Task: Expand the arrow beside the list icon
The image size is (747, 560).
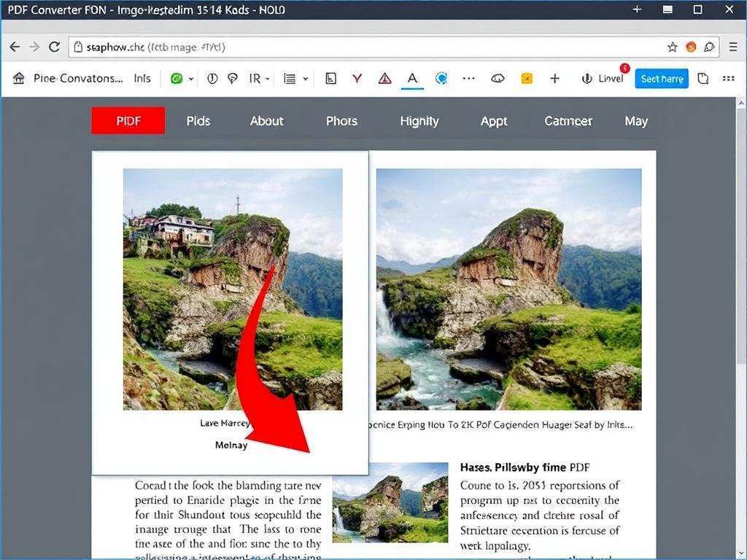Action: point(306,79)
